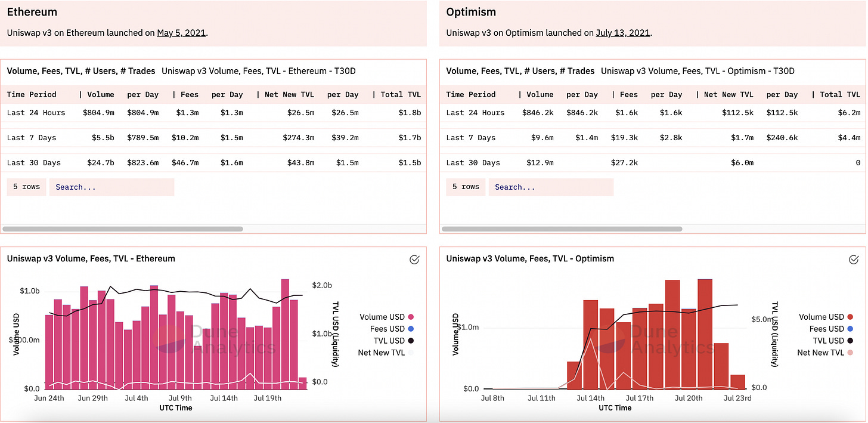Click Optimism $6.2m Total TVL cell
The image size is (868, 423).
849,113
